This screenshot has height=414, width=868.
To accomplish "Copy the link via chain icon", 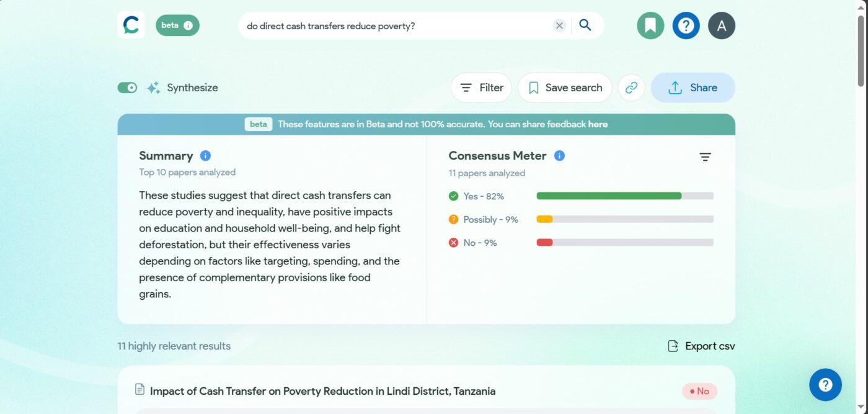I will 631,88.
